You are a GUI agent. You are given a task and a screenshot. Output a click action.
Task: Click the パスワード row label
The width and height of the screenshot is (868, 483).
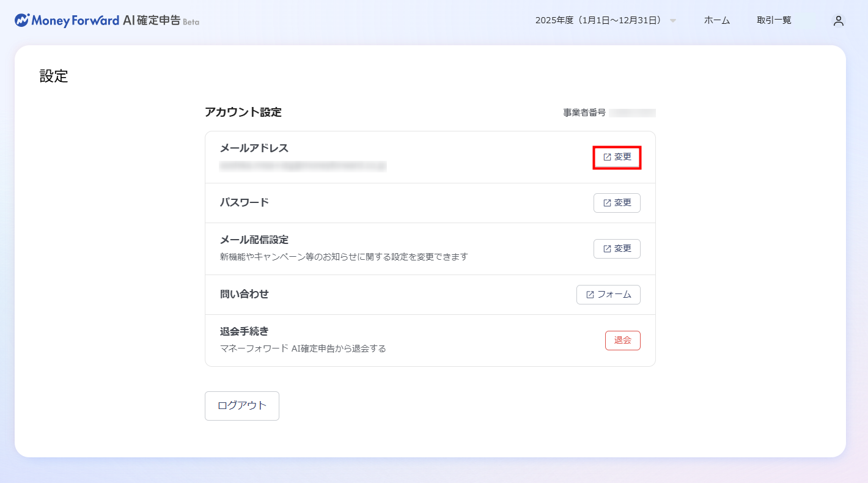point(244,202)
